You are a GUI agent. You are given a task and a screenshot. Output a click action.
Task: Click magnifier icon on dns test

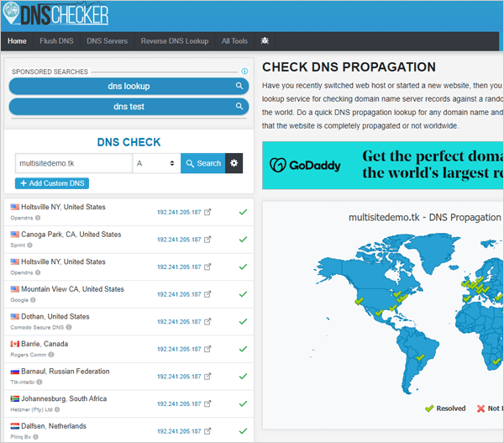tap(239, 106)
